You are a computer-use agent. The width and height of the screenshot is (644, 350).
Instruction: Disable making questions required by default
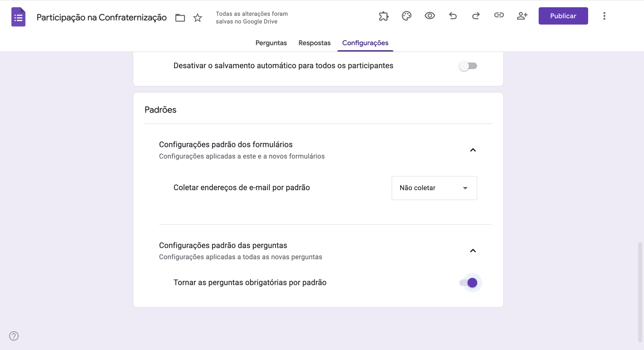coord(471,283)
